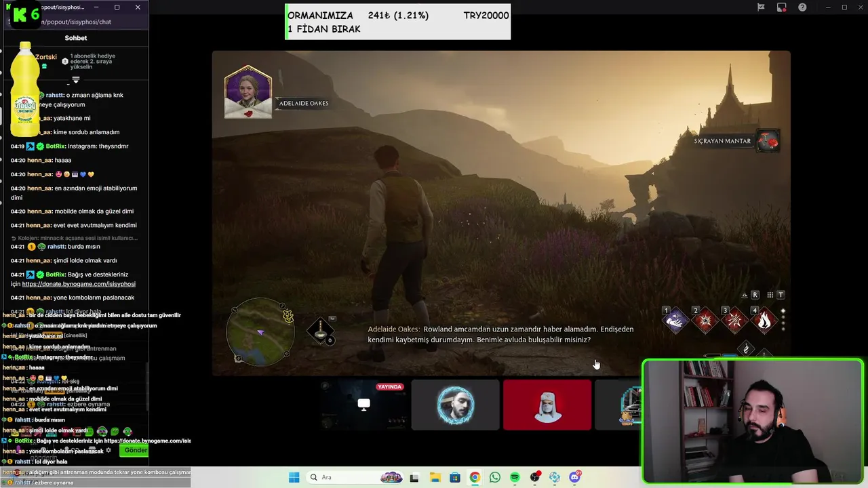
Task: Click the YAYINDA live stream thumbnail
Action: coord(363,405)
